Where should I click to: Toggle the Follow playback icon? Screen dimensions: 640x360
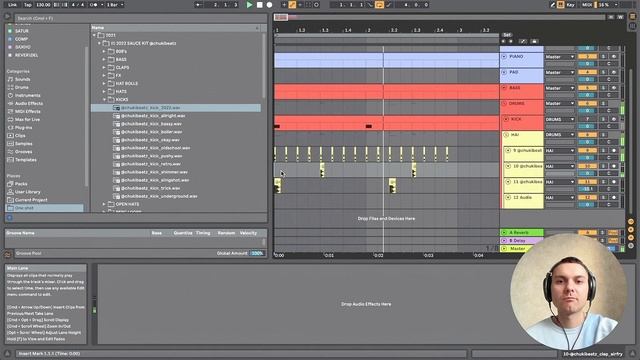[x=198, y=5]
